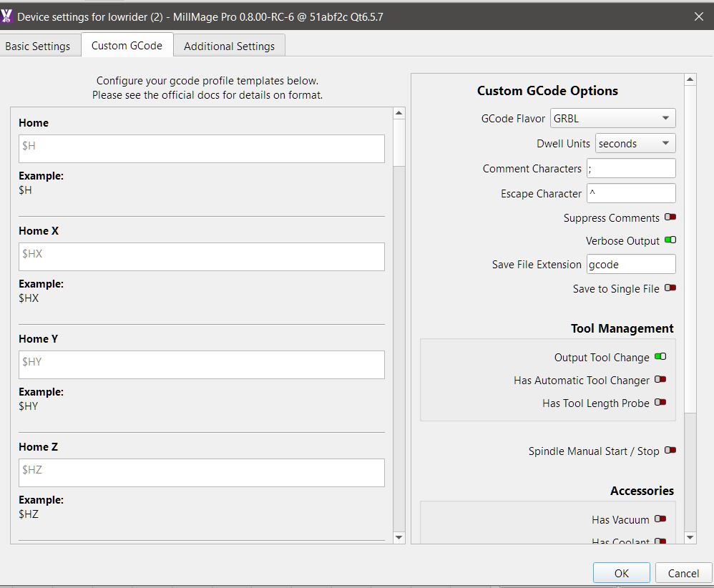Toggle Spindle Manual Start / Stop
The width and height of the screenshot is (714, 588).
tap(670, 451)
